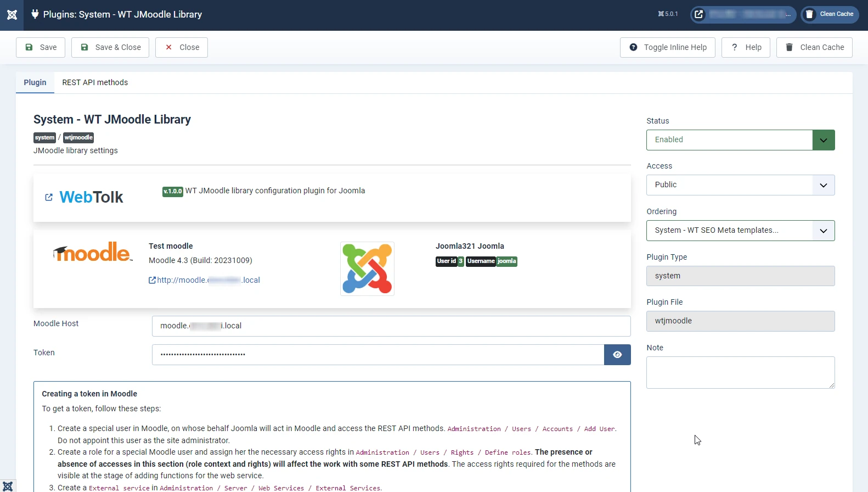Click the Plugin File field showing wtjmoodle
This screenshot has width=868, height=492.
740,321
